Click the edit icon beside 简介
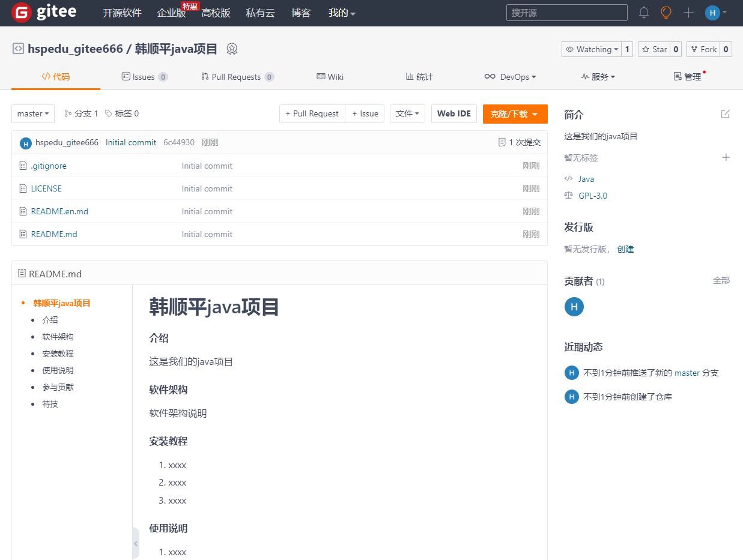The width and height of the screenshot is (743, 560). click(725, 114)
